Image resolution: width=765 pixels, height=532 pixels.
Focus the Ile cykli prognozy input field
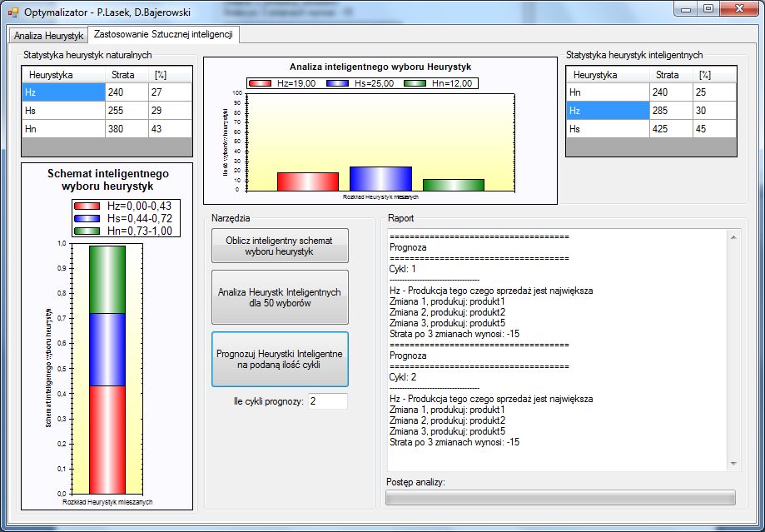tap(327, 401)
